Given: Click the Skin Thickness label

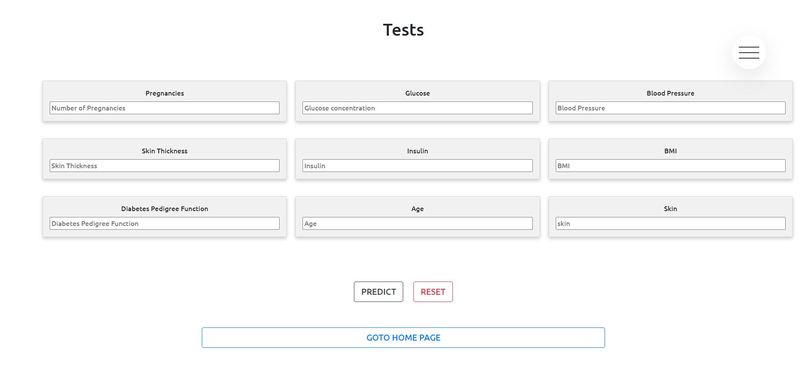Looking at the screenshot, I should [x=164, y=151].
